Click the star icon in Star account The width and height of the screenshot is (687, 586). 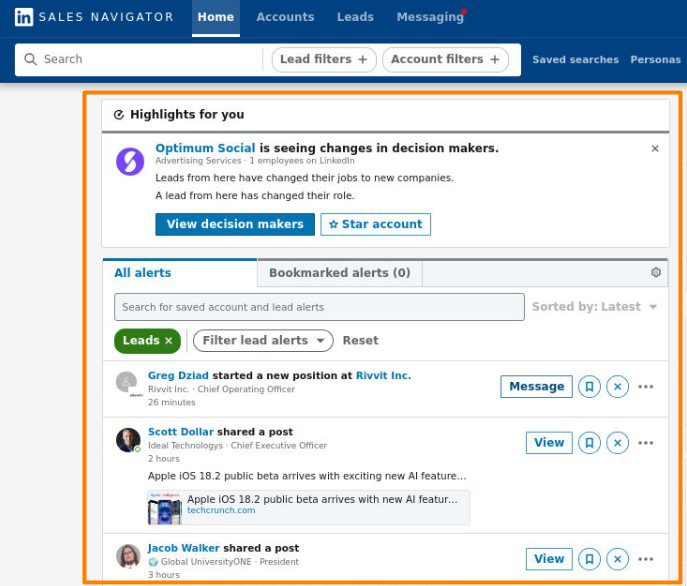[333, 224]
